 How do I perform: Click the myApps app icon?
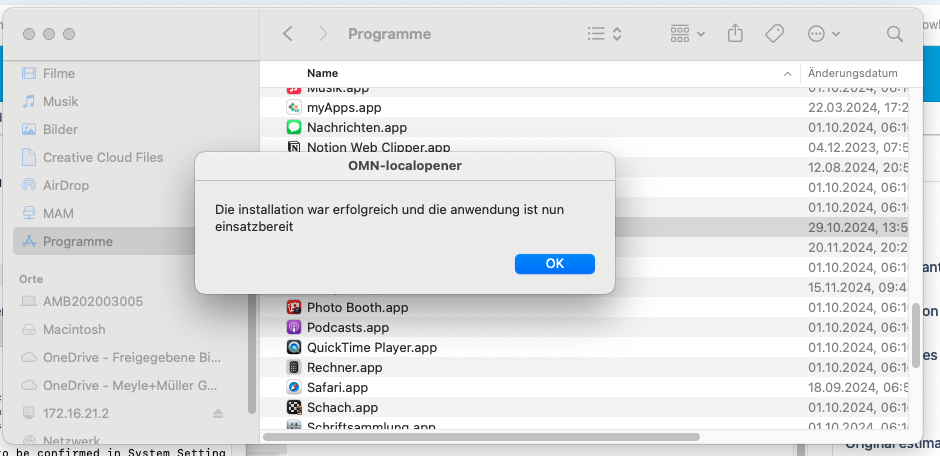pos(294,108)
